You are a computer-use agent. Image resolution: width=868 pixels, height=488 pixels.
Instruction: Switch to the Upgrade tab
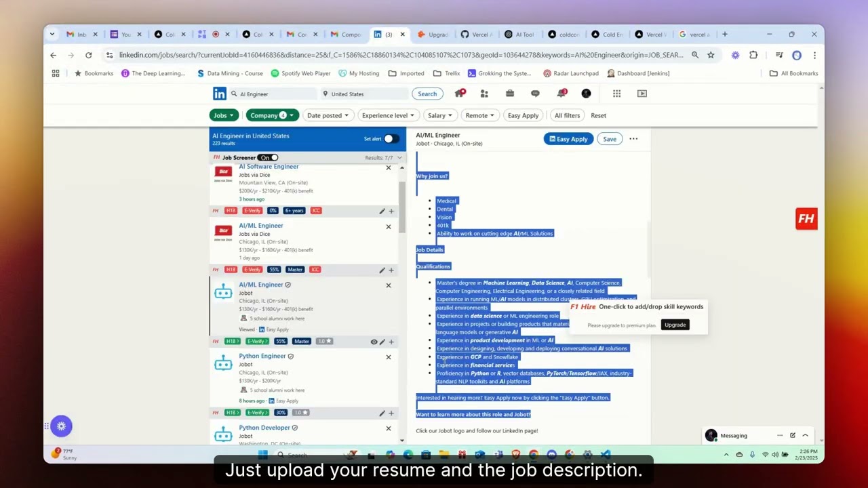434,35
